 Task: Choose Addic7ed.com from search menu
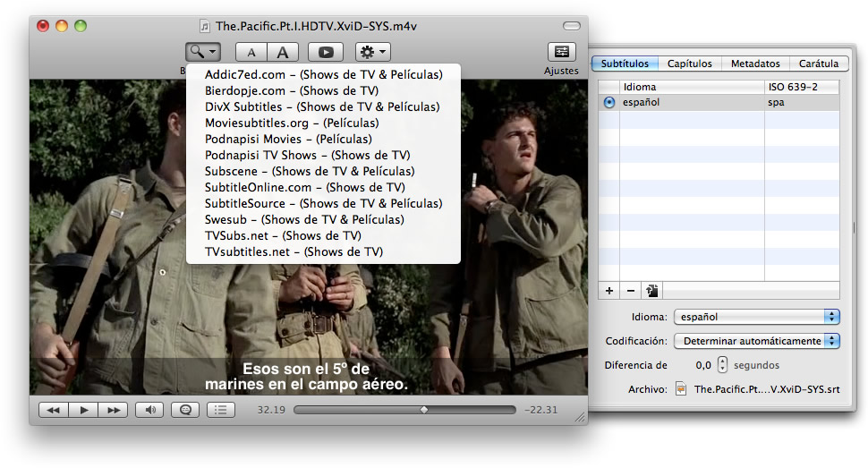point(323,75)
